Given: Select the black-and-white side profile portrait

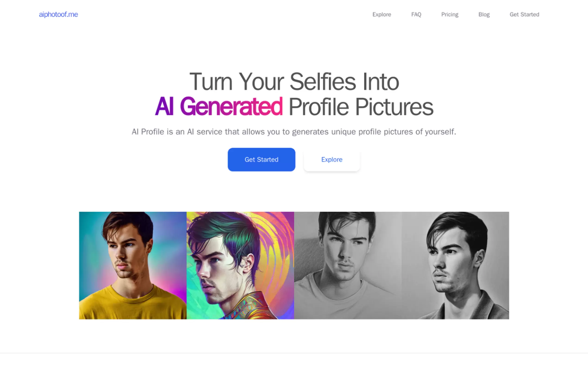Looking at the screenshot, I should pos(455,265).
